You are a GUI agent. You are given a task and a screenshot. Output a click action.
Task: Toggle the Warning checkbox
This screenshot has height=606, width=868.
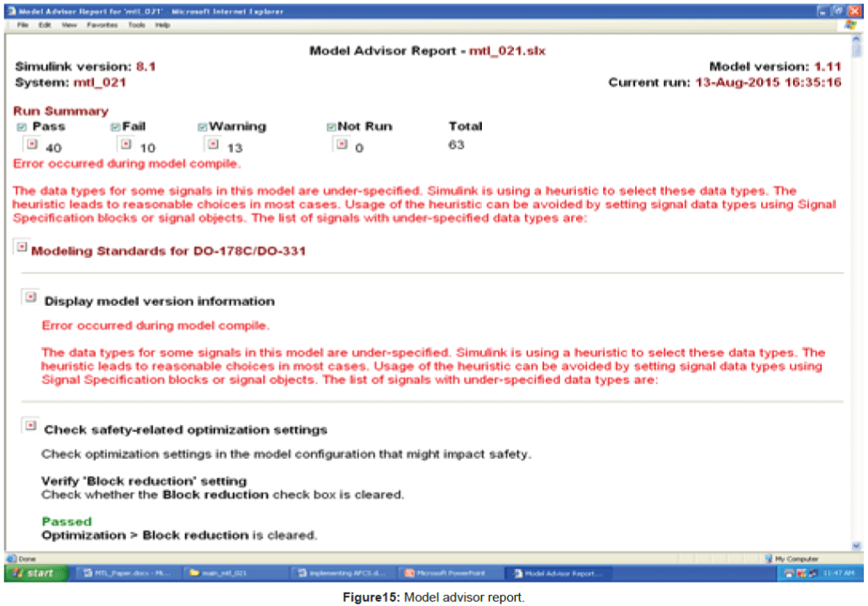[203, 127]
